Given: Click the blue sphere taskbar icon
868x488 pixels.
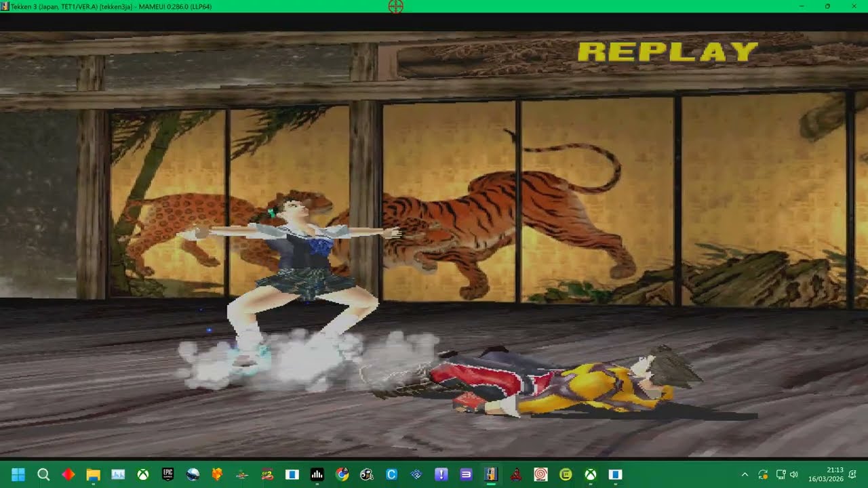Looking at the screenshot, I should click(193, 474).
